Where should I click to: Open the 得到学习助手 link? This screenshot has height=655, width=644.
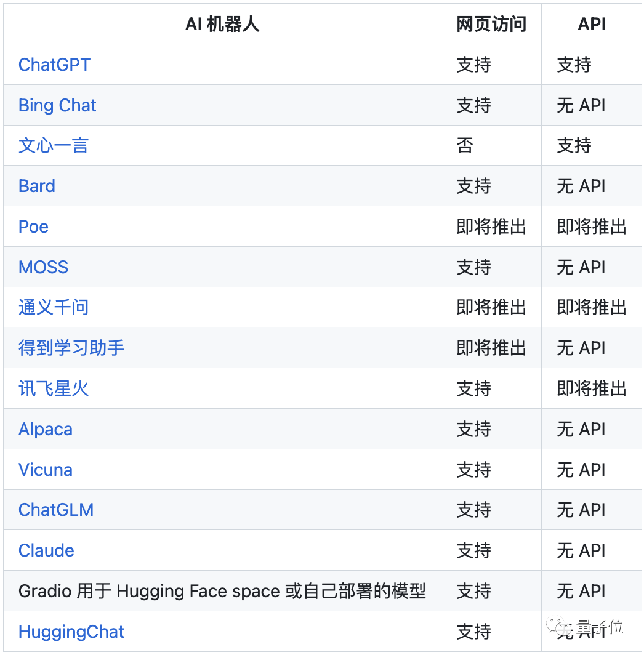tap(70, 348)
